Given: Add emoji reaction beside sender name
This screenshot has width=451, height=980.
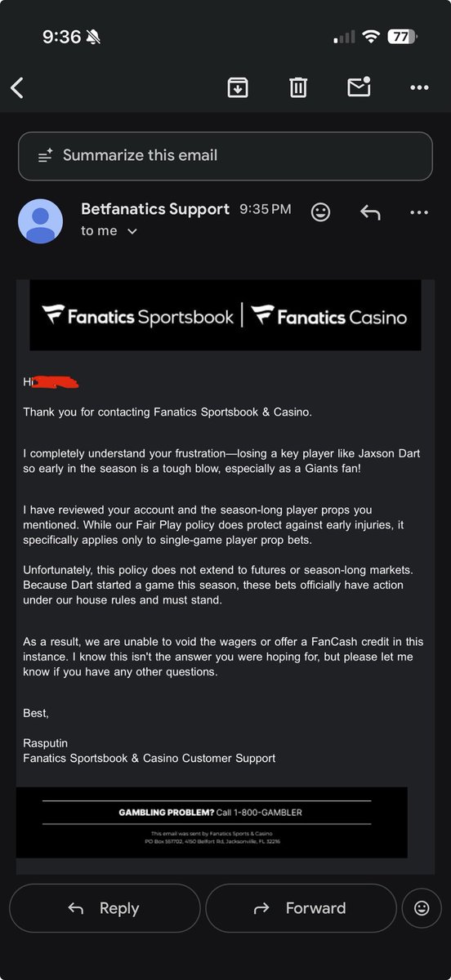Looking at the screenshot, I should click(x=321, y=212).
